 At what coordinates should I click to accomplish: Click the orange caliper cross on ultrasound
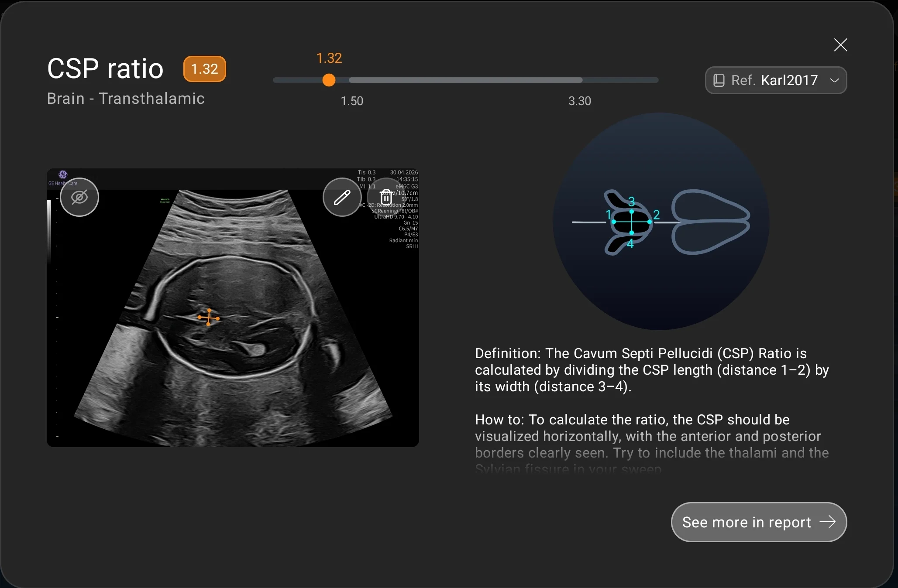pyautogui.click(x=209, y=318)
